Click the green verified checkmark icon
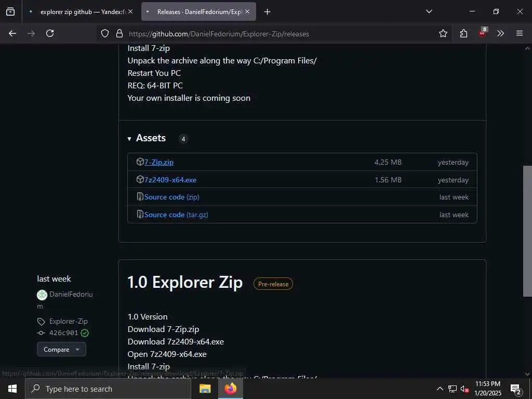This screenshot has height=399, width=532. [85, 333]
